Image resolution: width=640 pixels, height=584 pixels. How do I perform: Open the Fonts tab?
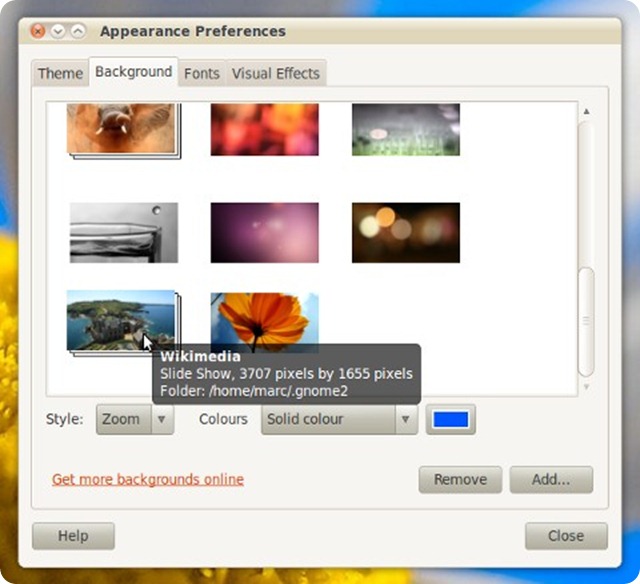(202, 73)
